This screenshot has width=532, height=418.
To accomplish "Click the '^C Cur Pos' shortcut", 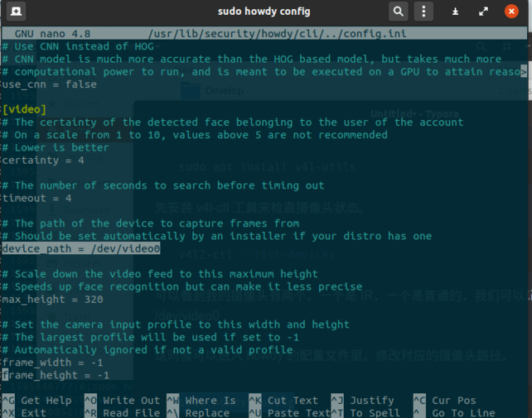I will click(x=445, y=401).
